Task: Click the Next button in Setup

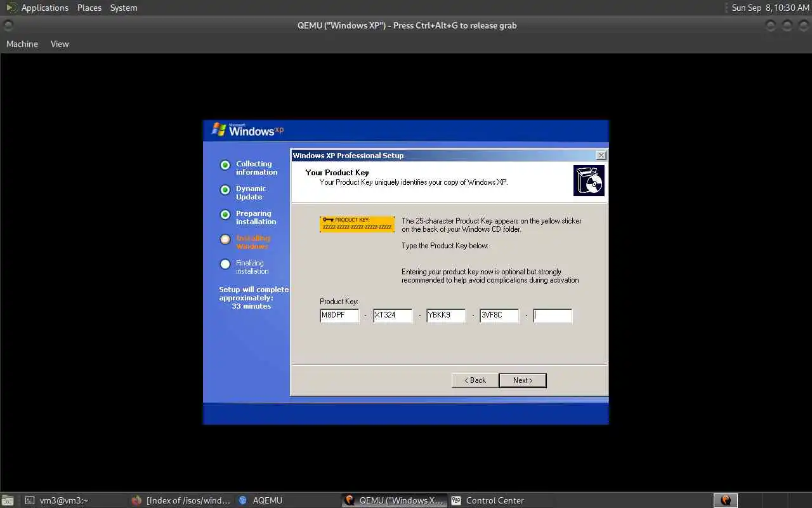Action: pos(522,380)
